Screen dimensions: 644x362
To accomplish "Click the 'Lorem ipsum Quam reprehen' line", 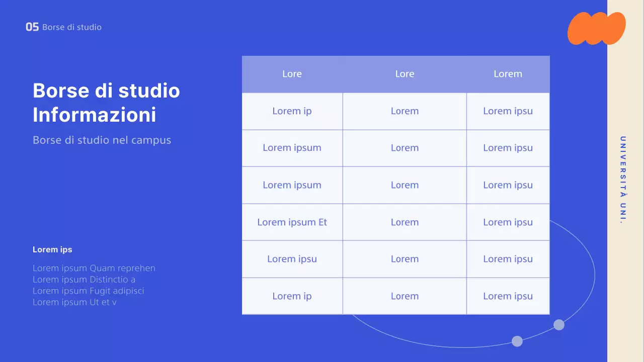I will click(94, 268).
